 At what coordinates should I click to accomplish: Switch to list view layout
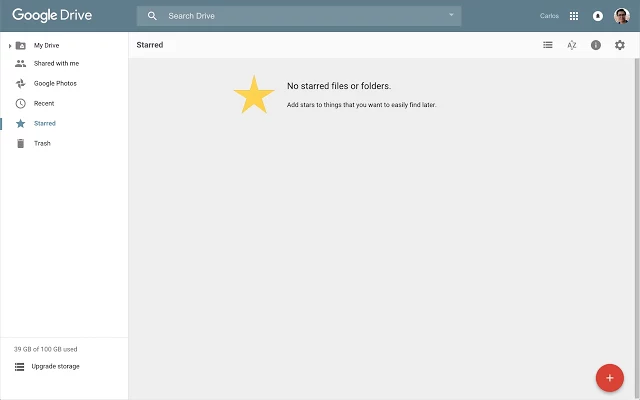(548, 45)
